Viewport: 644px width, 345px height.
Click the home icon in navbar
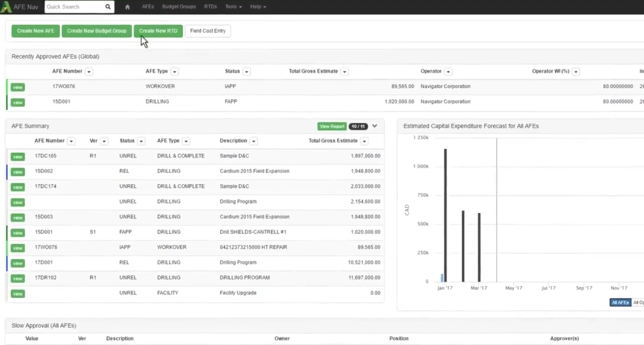click(128, 7)
